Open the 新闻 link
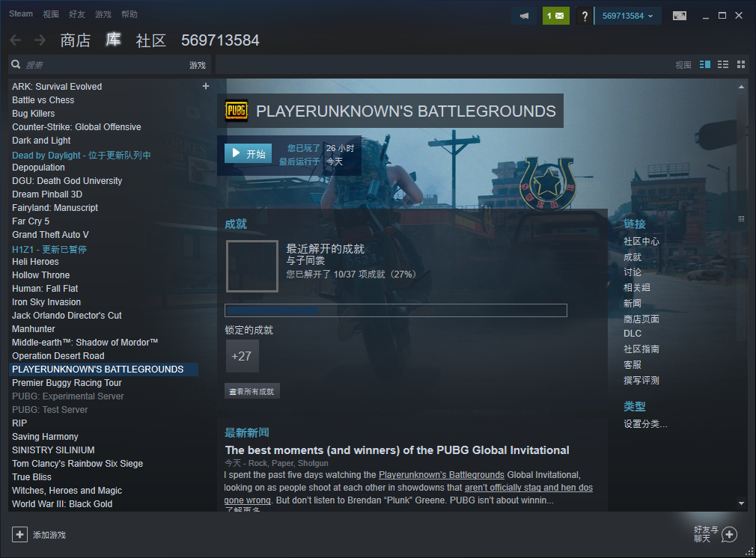Viewport: 756px width, 558px height. (632, 303)
